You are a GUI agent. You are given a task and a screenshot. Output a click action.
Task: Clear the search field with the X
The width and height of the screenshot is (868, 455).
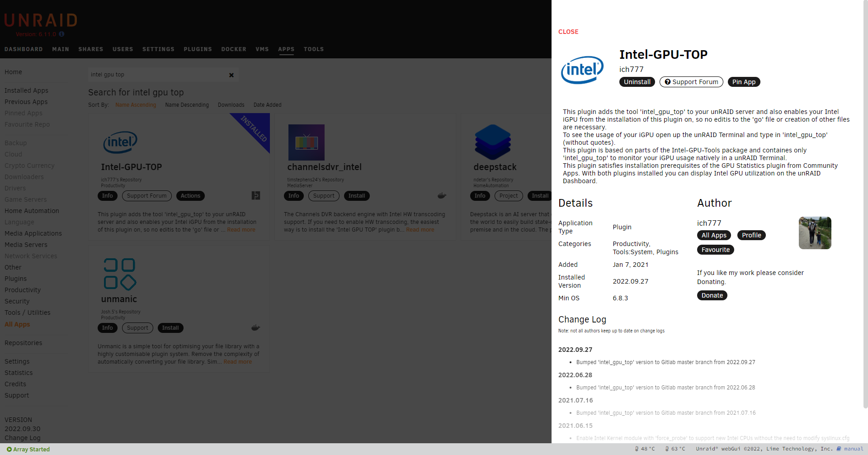point(231,75)
